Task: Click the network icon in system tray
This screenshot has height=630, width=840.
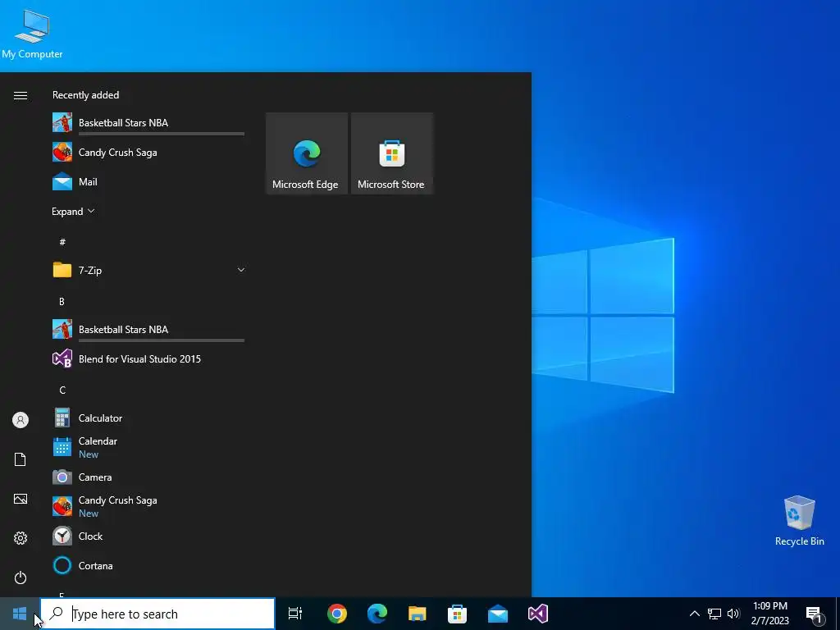Action: pos(714,614)
